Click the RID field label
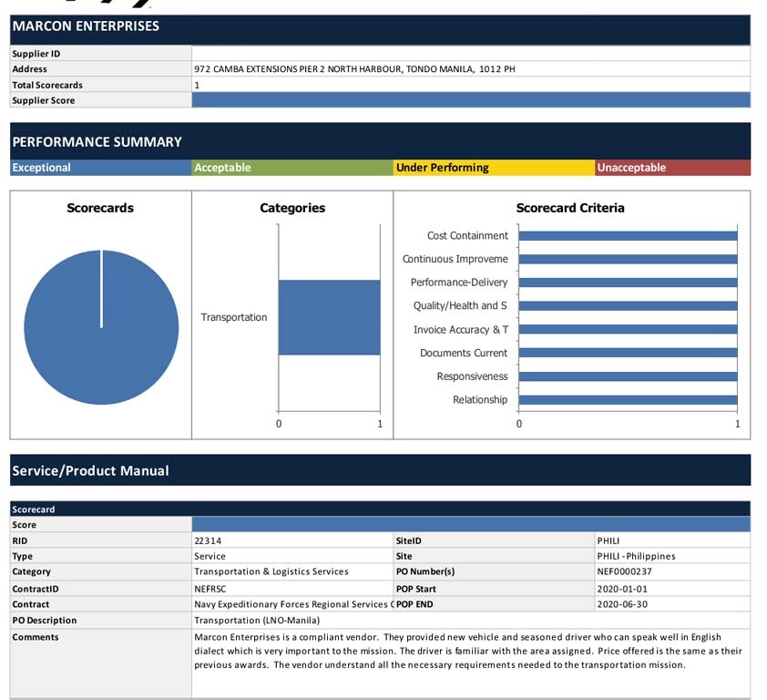 click(x=20, y=540)
